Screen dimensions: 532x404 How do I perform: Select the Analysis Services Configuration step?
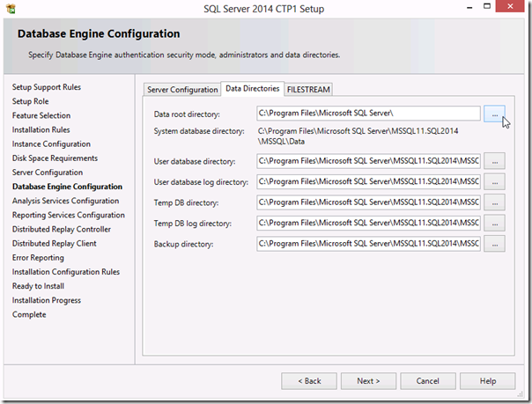click(x=65, y=201)
